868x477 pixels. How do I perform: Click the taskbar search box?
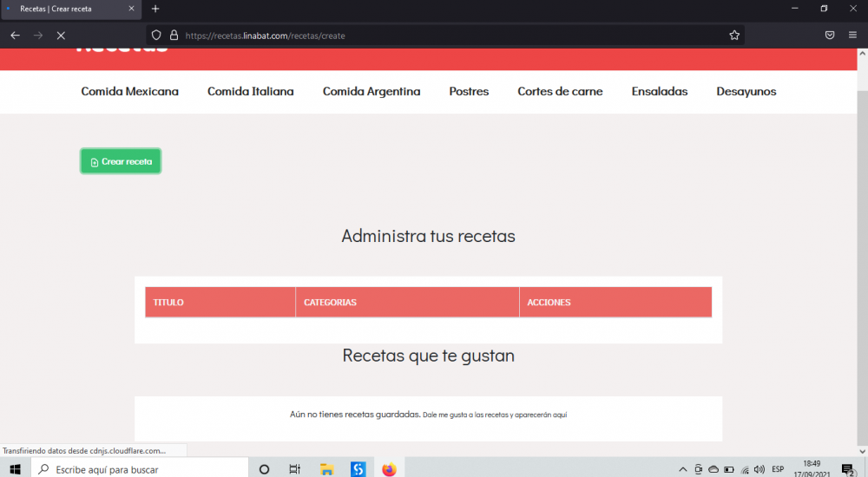click(140, 469)
